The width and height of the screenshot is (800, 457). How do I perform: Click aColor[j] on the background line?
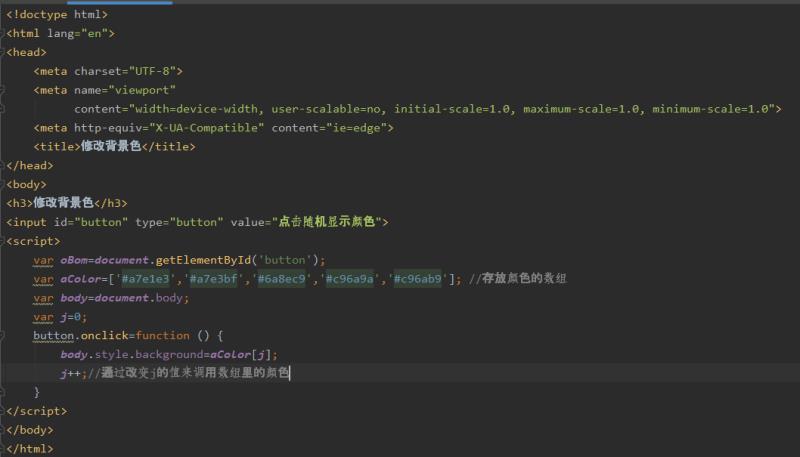pos(240,354)
